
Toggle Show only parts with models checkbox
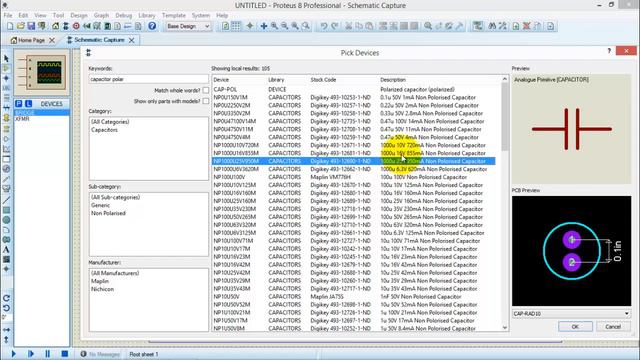coord(206,101)
